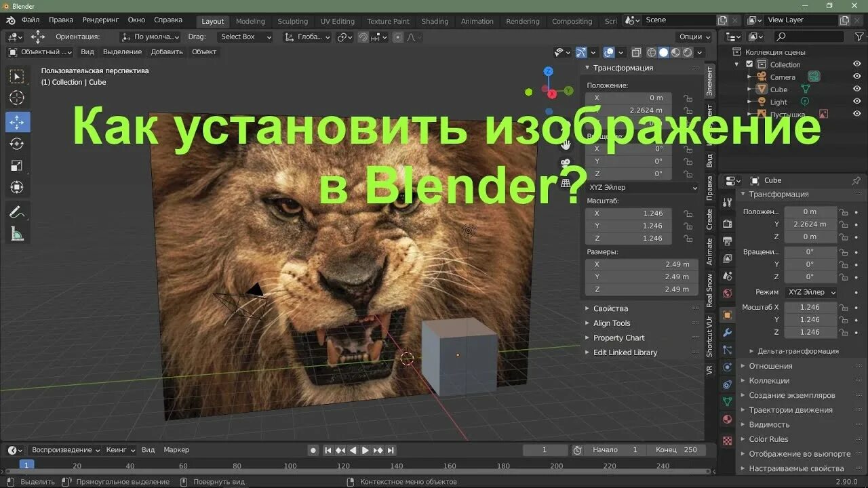Select the Annotate tool
This screenshot has height=488, width=868.
17,211
